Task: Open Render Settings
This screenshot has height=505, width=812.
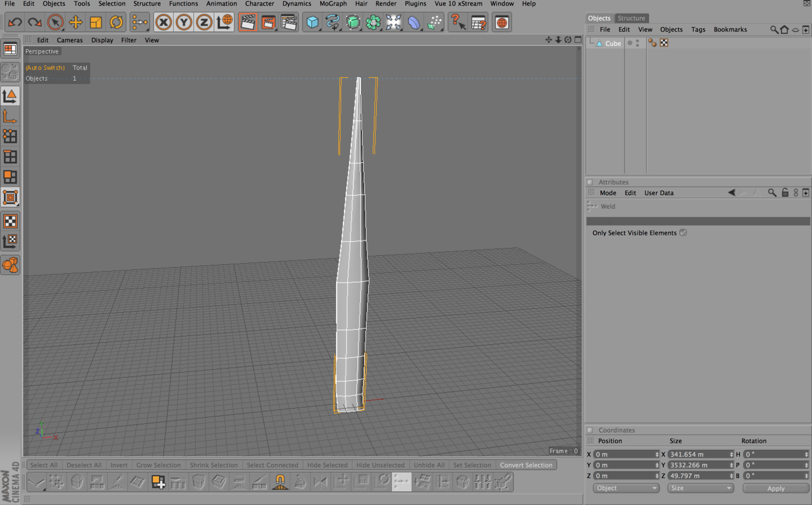Action: [x=288, y=22]
